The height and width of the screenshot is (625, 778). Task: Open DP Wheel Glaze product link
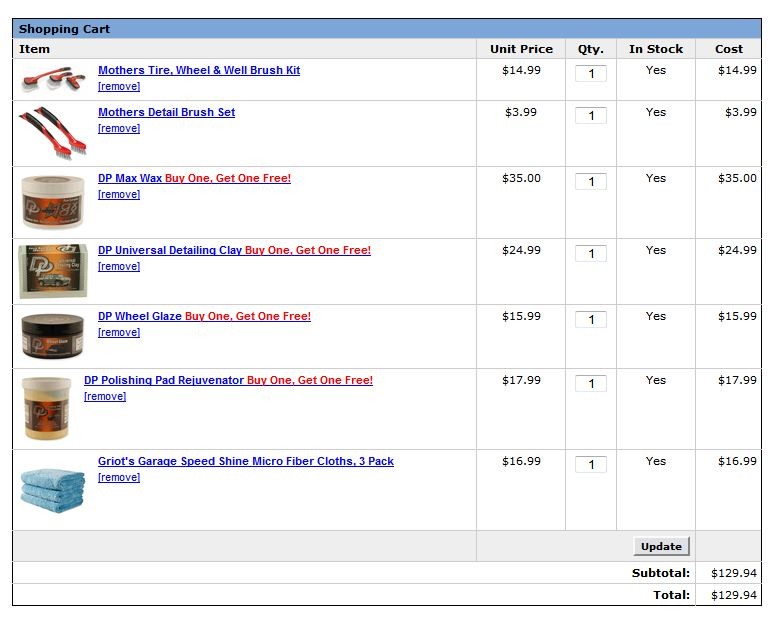[x=204, y=316]
